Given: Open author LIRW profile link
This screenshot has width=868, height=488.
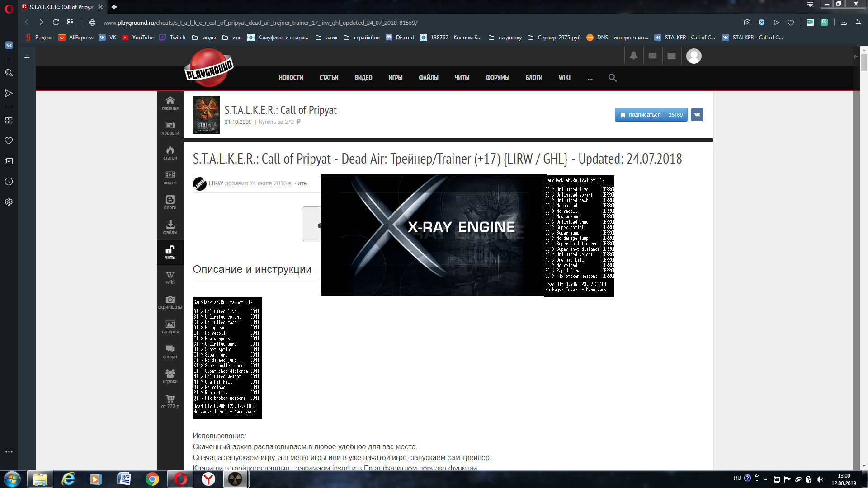Looking at the screenshot, I should [216, 183].
